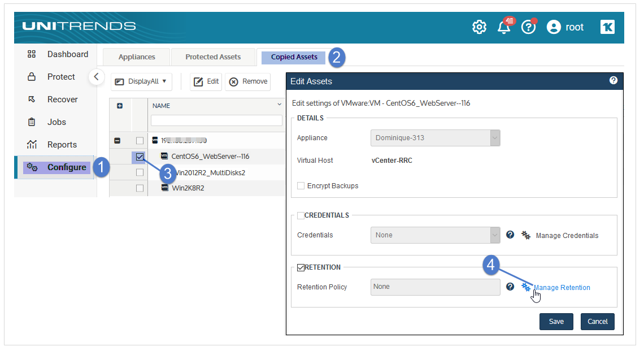Check the host row checkbox
Viewport: 644px width, 355px height.
pyautogui.click(x=140, y=141)
